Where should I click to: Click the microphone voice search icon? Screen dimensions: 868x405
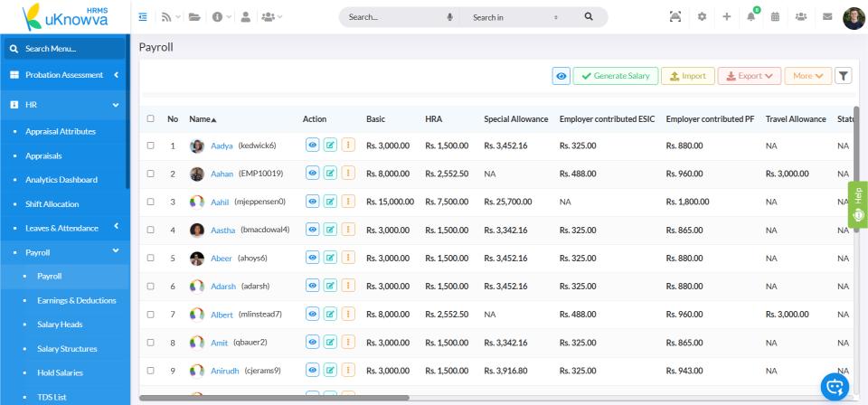coord(449,17)
